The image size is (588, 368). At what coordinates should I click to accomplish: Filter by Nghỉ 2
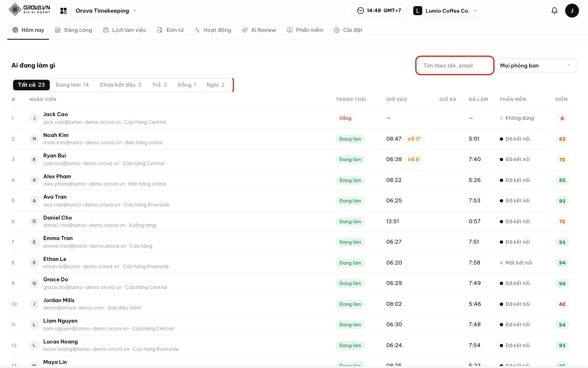coord(216,85)
